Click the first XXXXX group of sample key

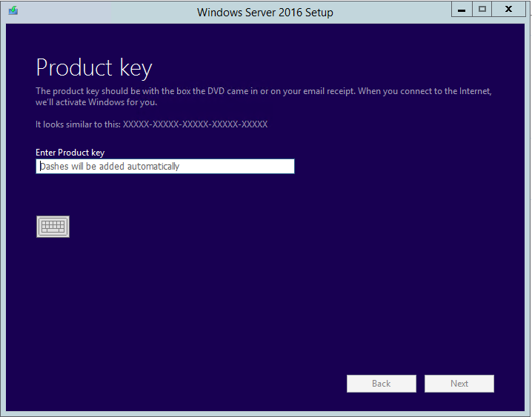pyautogui.click(x=136, y=124)
